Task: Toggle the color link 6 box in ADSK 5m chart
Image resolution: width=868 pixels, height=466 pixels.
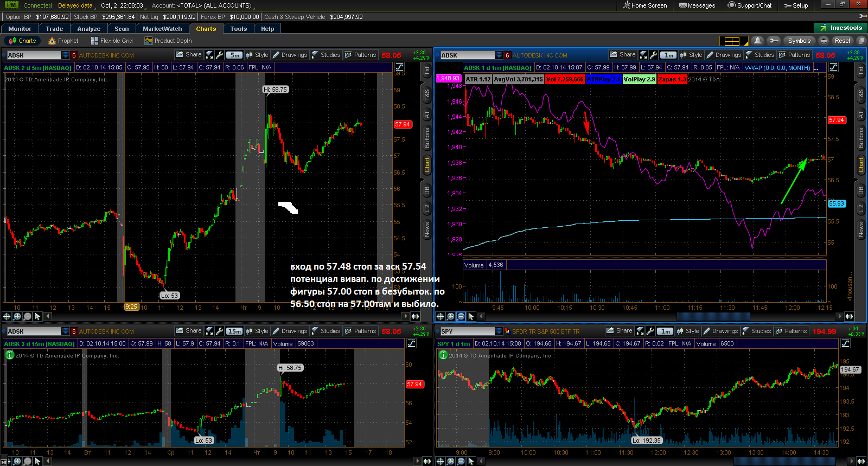Action: tap(74, 55)
